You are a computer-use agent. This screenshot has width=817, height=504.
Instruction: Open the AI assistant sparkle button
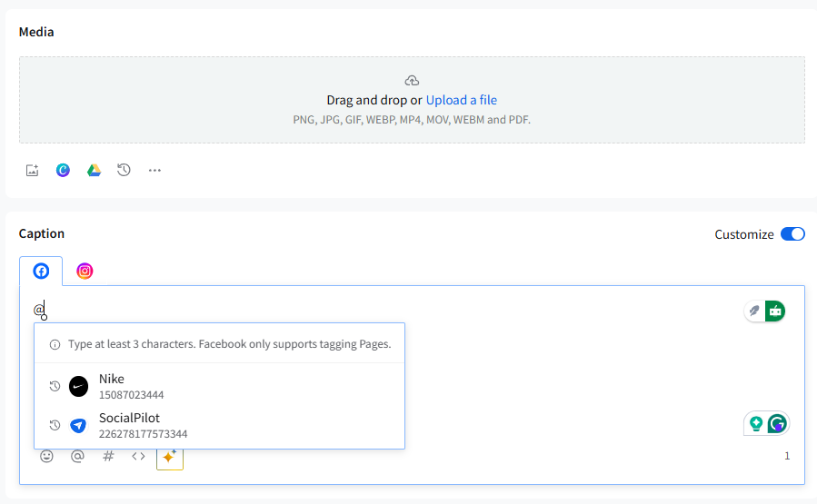(x=169, y=457)
